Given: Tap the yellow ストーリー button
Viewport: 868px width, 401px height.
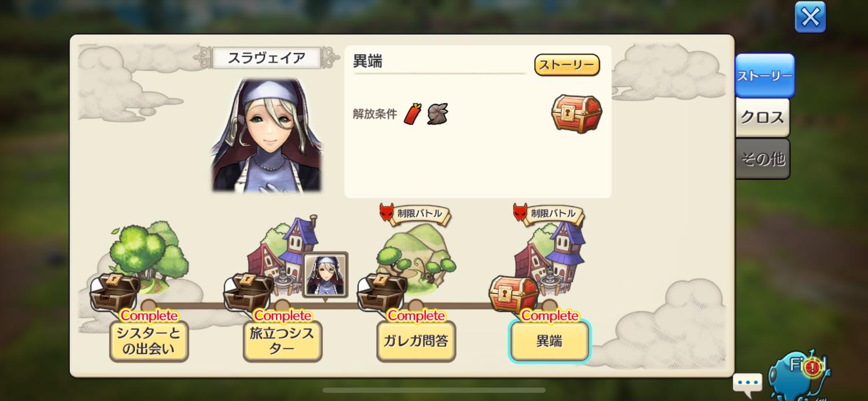Looking at the screenshot, I should (x=567, y=65).
